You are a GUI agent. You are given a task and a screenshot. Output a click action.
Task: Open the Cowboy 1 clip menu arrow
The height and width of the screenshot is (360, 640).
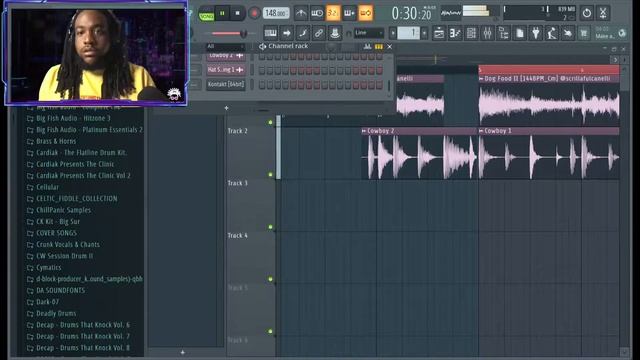(481, 131)
